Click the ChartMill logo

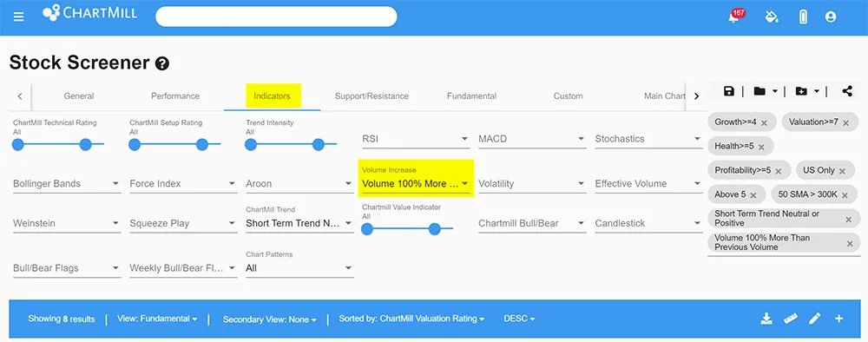89,13
